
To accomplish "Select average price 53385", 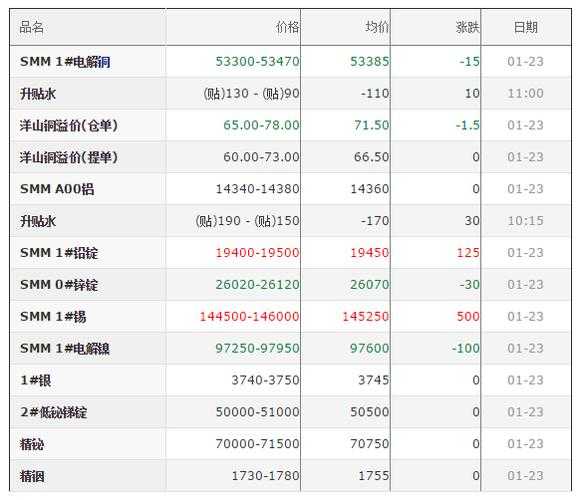I will (x=370, y=61).
